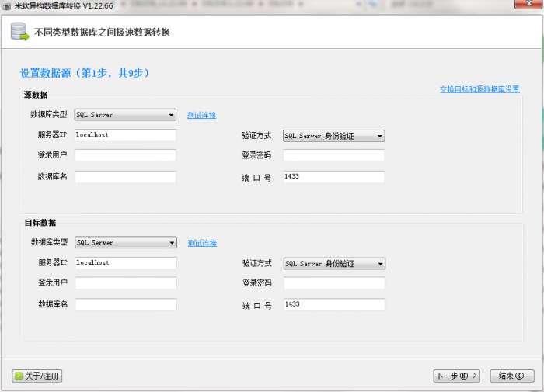
Task: Click the source 数据库名 text box
Action: (x=125, y=177)
